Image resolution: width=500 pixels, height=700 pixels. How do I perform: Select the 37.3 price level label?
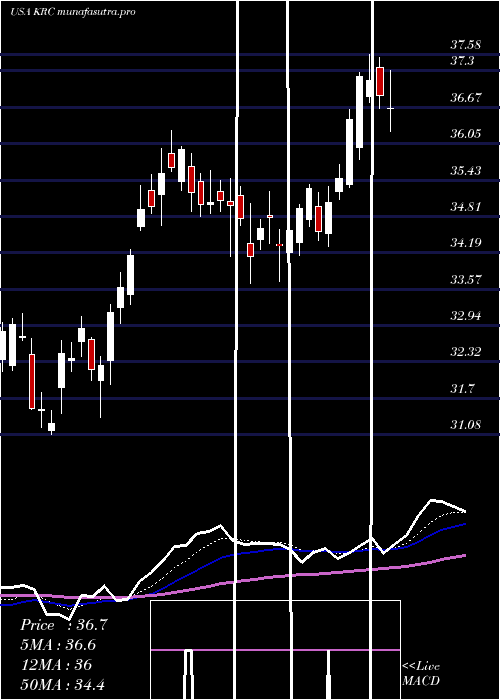tap(462, 60)
